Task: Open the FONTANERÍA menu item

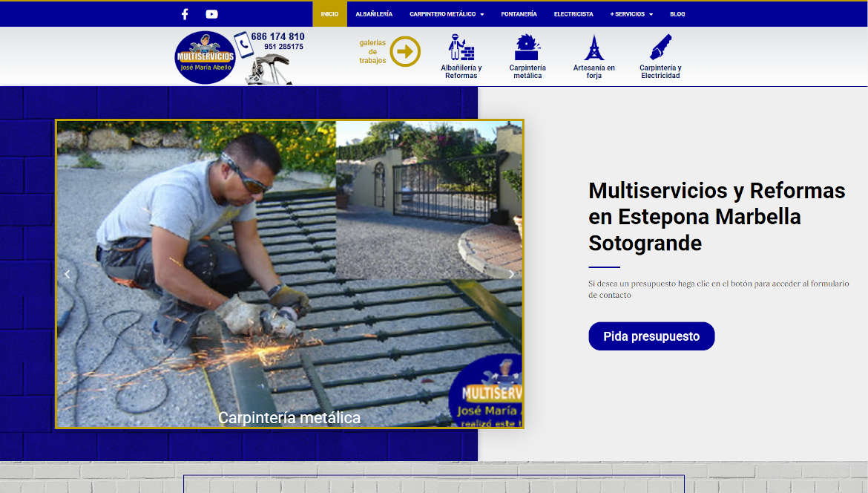Action: 519,14
